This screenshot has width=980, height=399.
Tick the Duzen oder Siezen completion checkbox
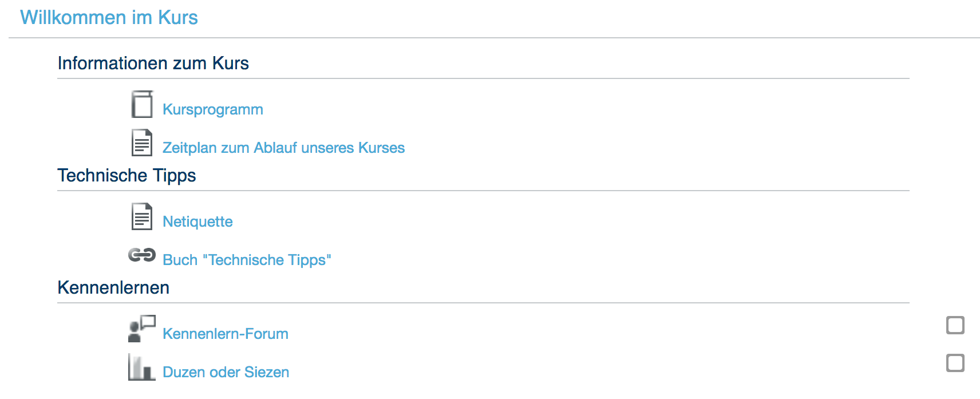point(955,363)
